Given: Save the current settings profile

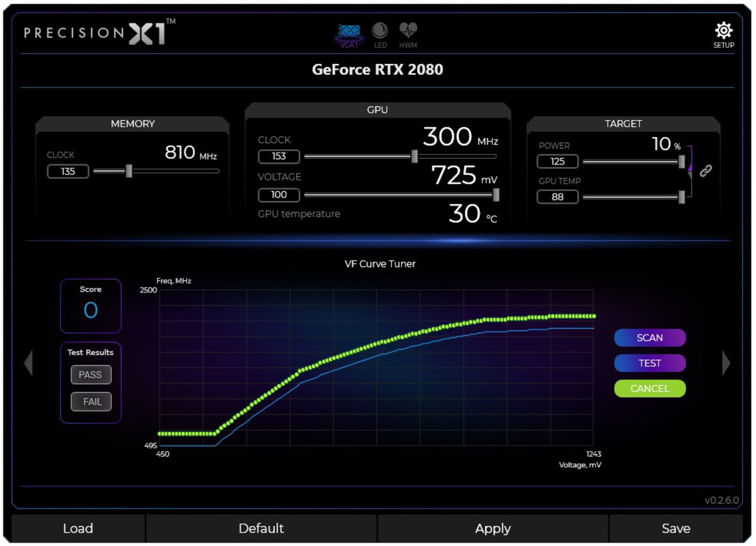Looking at the screenshot, I should click(676, 529).
